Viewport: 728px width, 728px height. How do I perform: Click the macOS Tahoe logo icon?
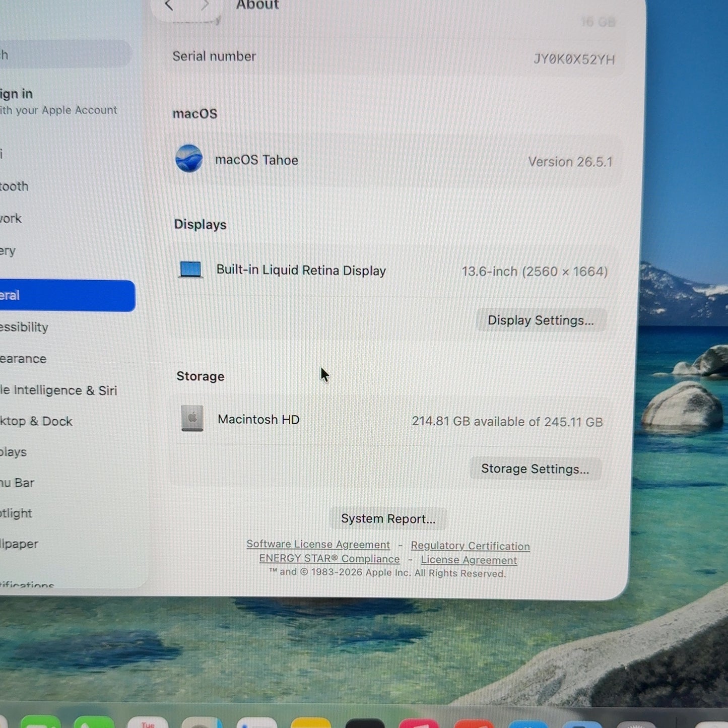click(x=189, y=159)
